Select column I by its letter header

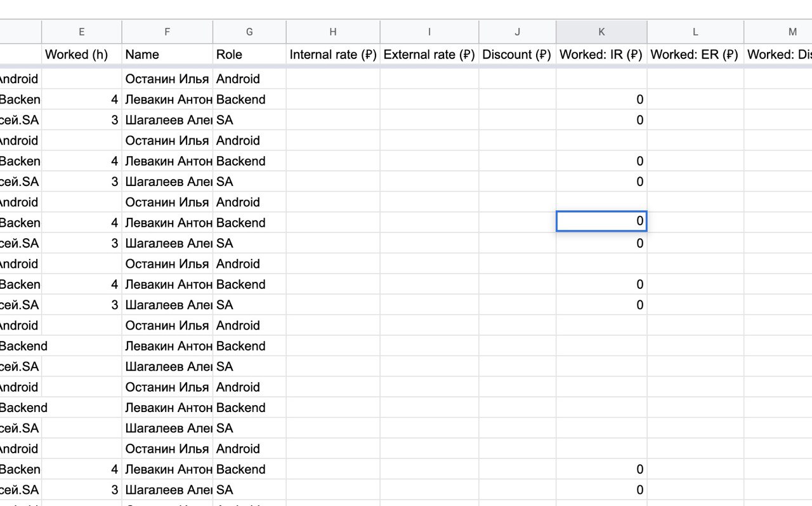(x=429, y=32)
